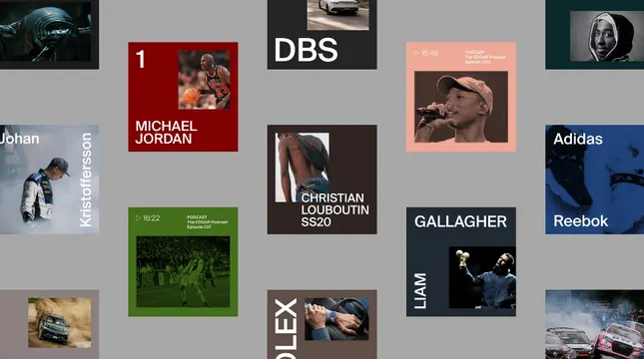The width and height of the screenshot is (644, 359).
Task: Click the vertical "Kristoffersson" text
Action: (86, 179)
